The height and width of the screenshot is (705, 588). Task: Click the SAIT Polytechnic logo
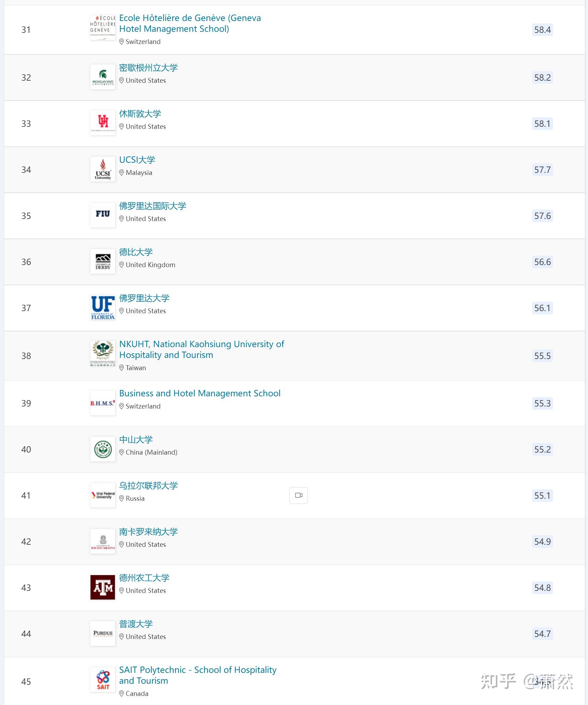coord(103,680)
